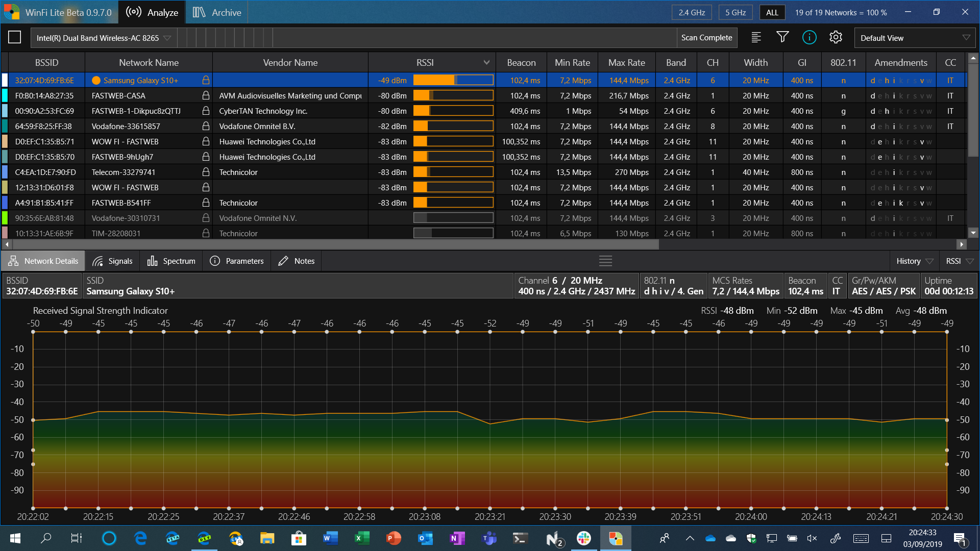
Task: Select the TIM-28208031 network row
Action: click(x=485, y=233)
